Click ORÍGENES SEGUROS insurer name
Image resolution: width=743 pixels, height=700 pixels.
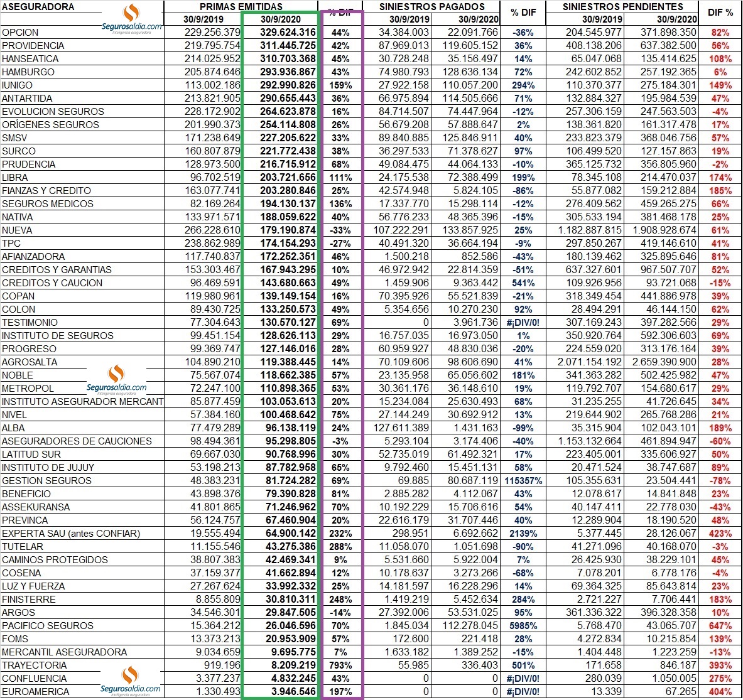pyautogui.click(x=51, y=125)
